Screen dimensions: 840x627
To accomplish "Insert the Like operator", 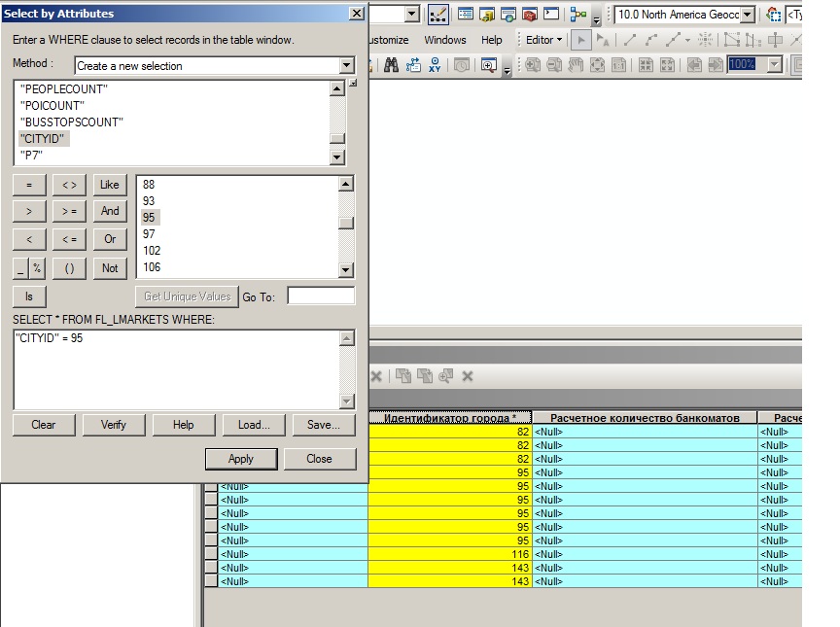I will (110, 185).
